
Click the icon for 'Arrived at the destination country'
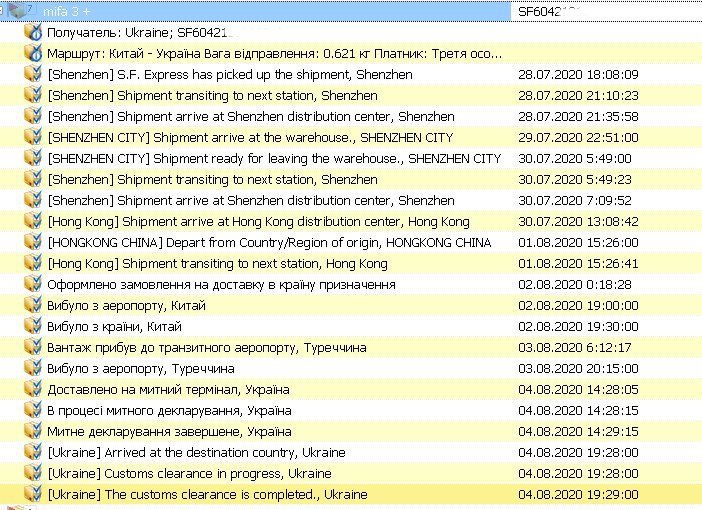(x=33, y=452)
